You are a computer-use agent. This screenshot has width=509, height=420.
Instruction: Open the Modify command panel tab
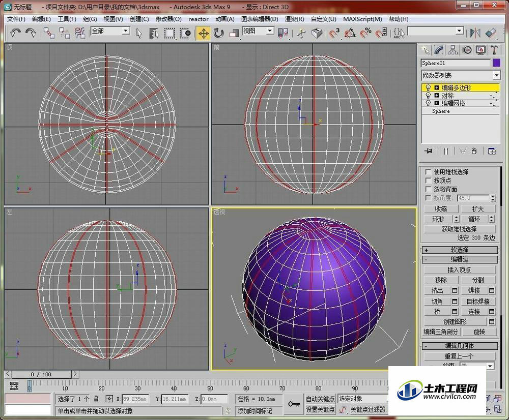pos(439,50)
